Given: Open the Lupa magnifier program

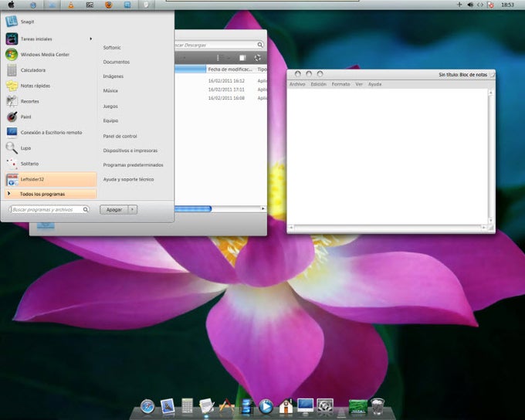Looking at the screenshot, I should (25, 147).
